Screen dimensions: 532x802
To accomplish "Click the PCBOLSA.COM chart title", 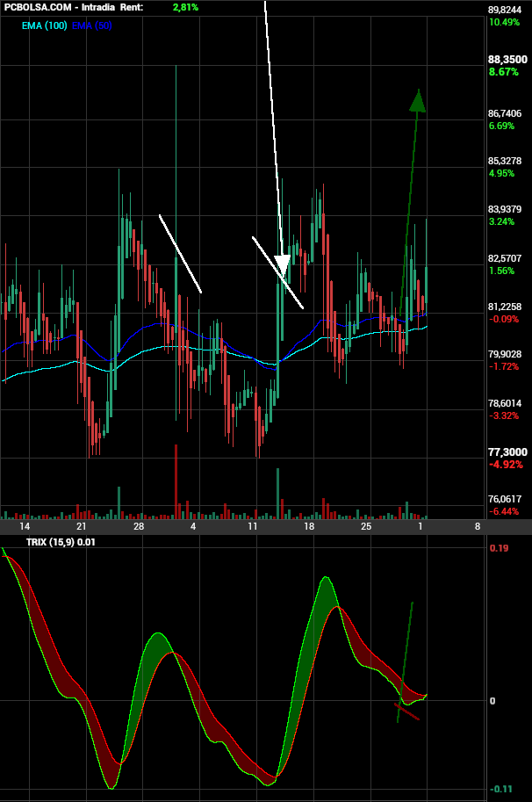I will pos(38,7).
